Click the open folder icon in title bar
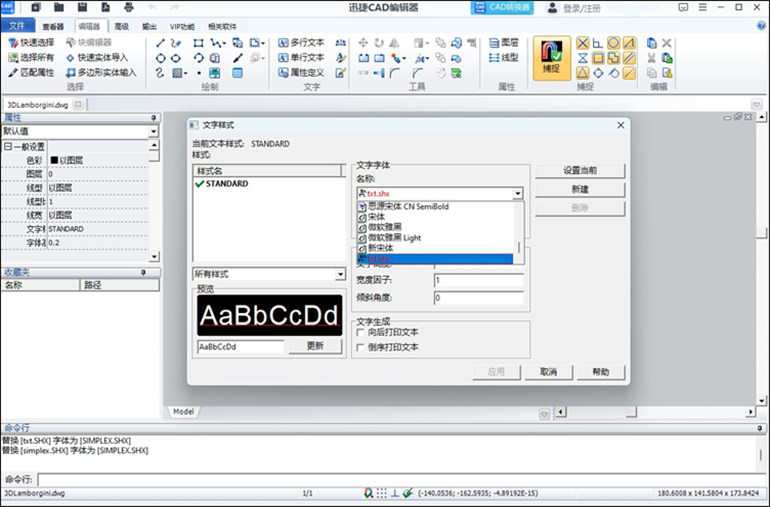 tap(59, 7)
